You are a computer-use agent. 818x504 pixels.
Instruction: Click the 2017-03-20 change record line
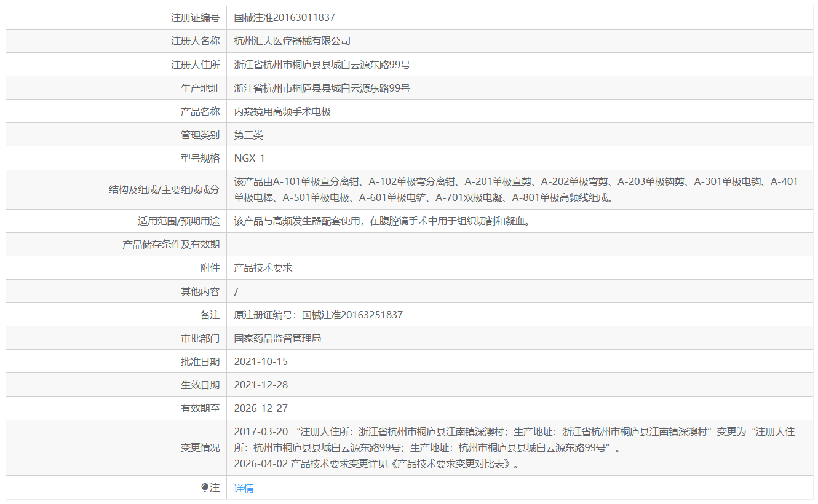(x=515, y=439)
